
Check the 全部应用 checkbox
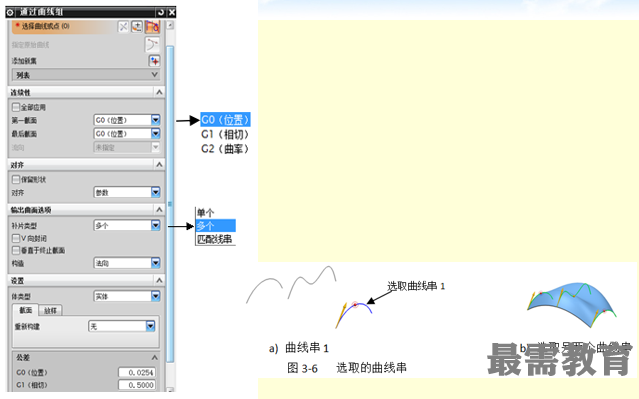click(x=16, y=107)
